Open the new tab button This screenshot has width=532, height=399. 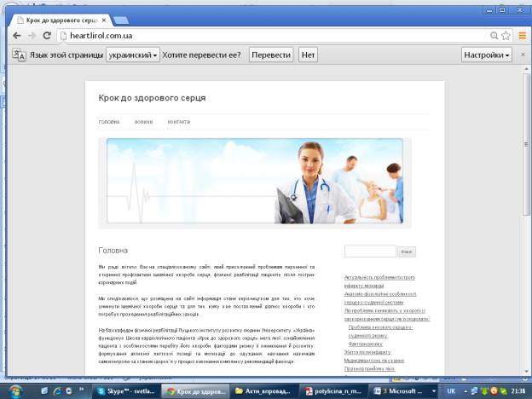click(x=120, y=20)
